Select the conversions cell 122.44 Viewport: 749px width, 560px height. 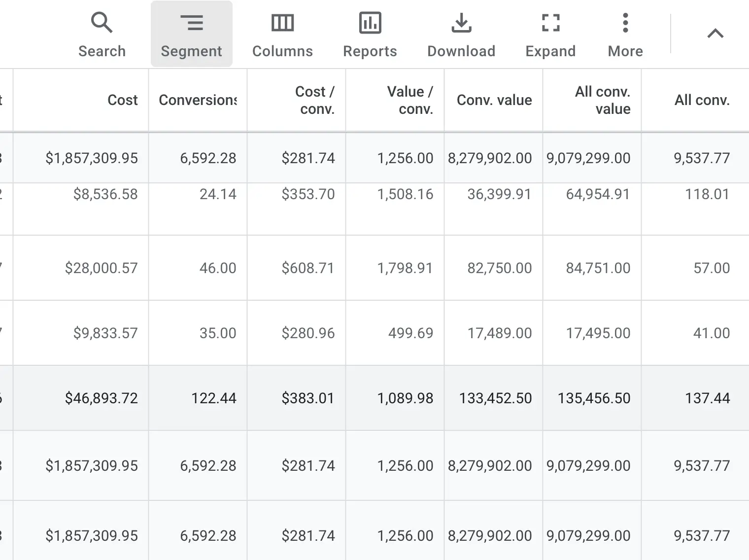click(x=214, y=398)
